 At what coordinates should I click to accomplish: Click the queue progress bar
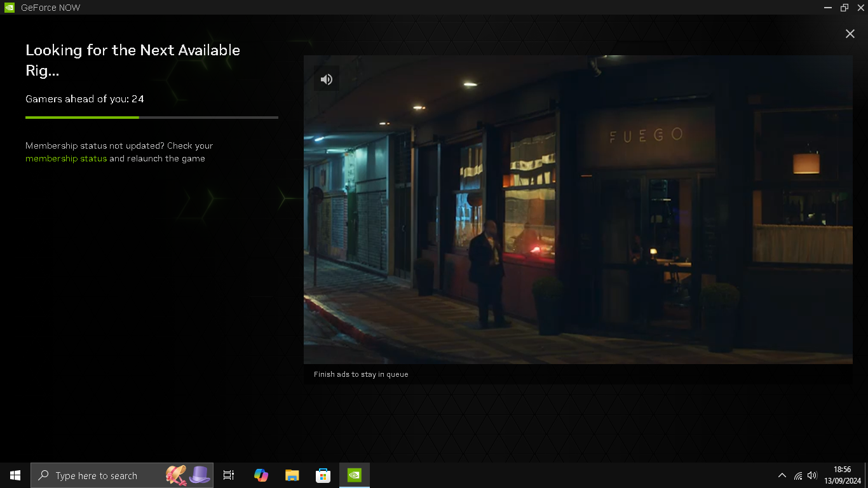(152, 118)
